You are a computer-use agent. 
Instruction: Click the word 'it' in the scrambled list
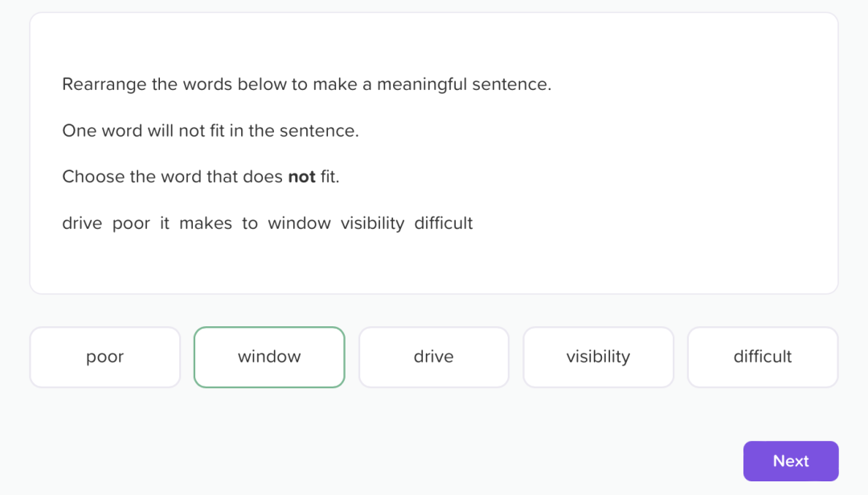165,223
